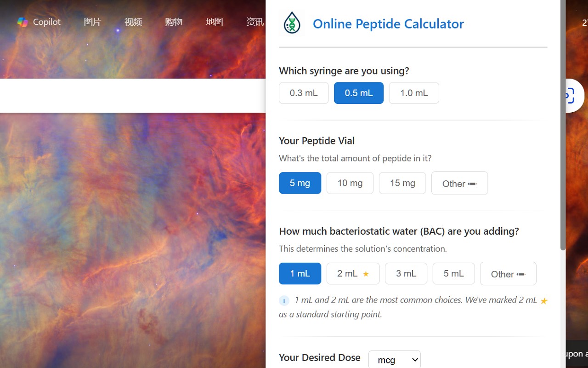Select the 5 mg peptide vial amount

(300, 183)
